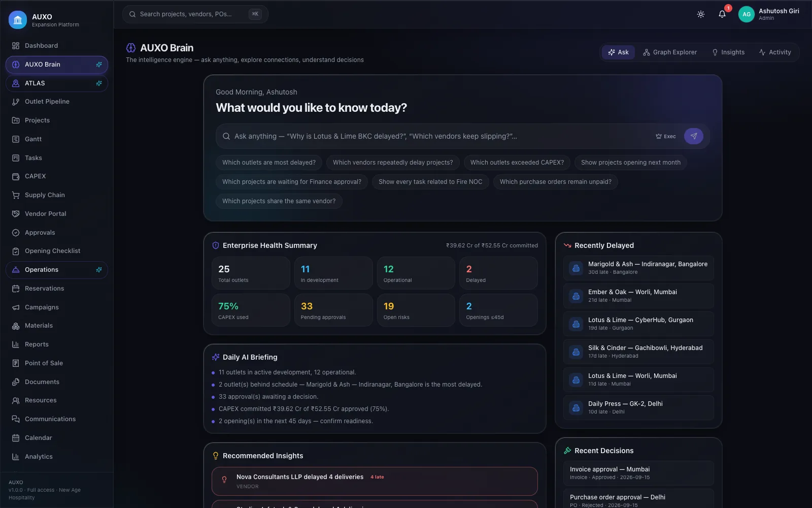Open Invoice approval — Mumbai decision

pyautogui.click(x=638, y=473)
